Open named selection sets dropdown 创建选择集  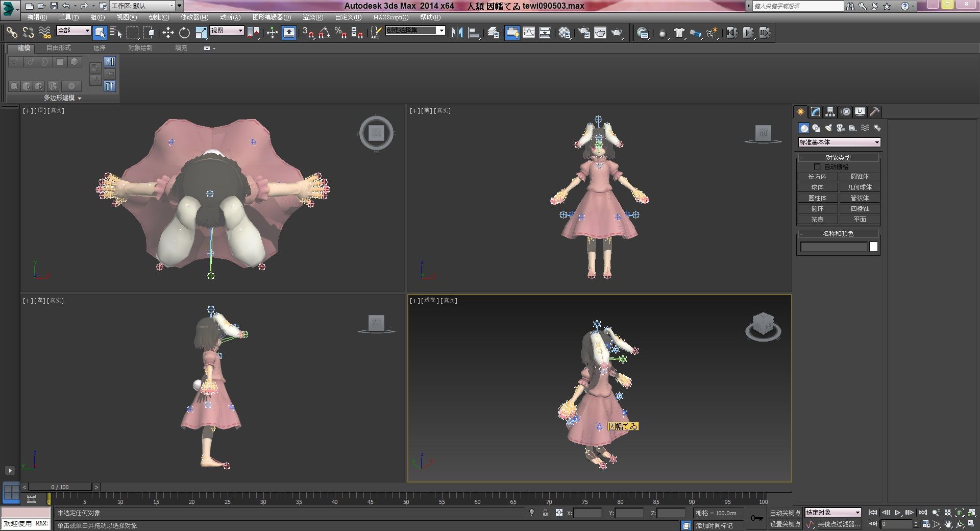coord(415,31)
